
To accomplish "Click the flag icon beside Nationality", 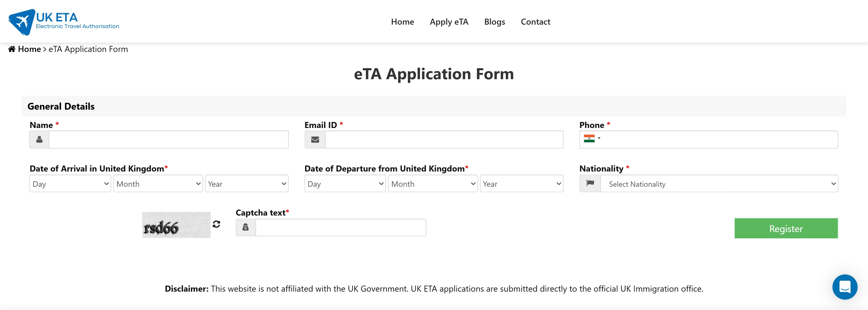I will point(590,183).
